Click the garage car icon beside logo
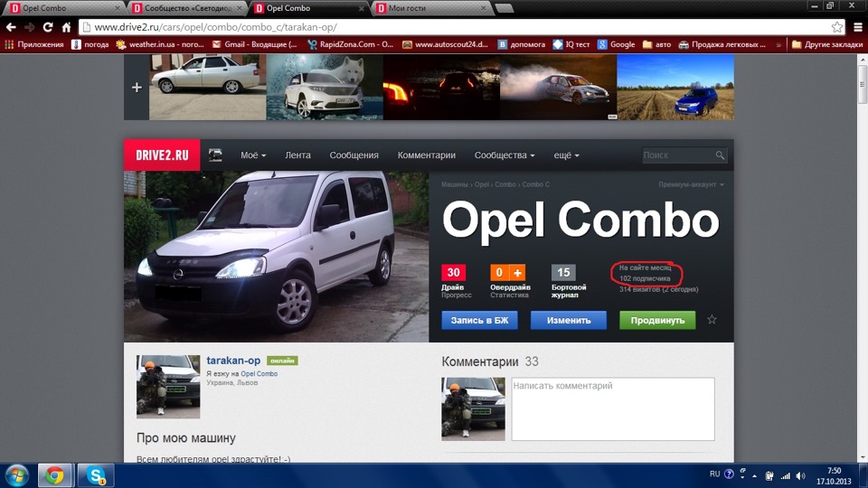 click(x=215, y=155)
